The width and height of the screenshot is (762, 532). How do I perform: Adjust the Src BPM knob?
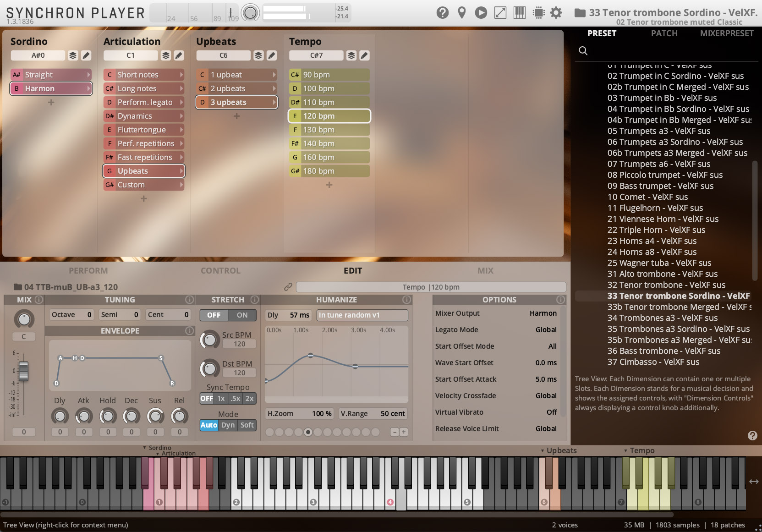(x=209, y=340)
